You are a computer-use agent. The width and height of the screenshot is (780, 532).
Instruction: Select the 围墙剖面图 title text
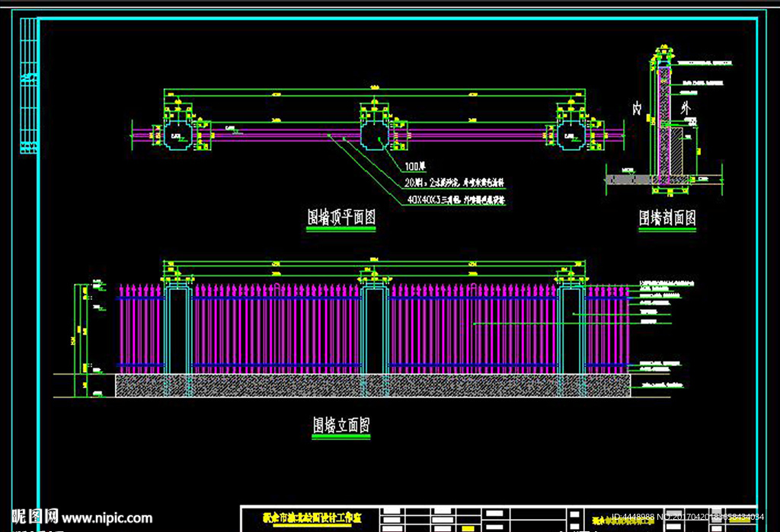(x=667, y=217)
